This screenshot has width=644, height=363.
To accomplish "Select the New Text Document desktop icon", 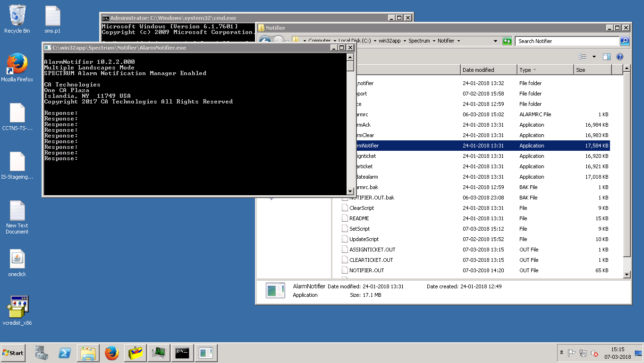I will pyautogui.click(x=17, y=217).
